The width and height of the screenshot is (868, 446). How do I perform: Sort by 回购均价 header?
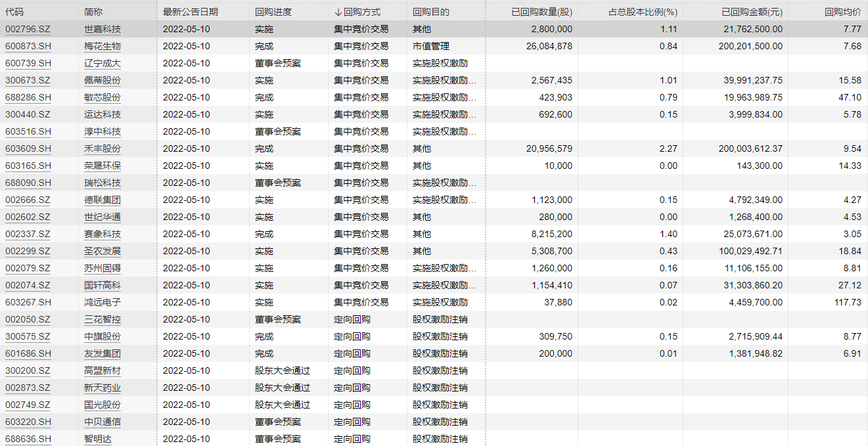coord(842,12)
